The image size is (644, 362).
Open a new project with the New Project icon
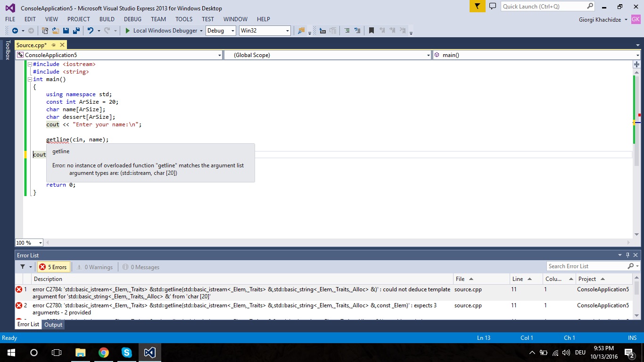[x=45, y=31]
